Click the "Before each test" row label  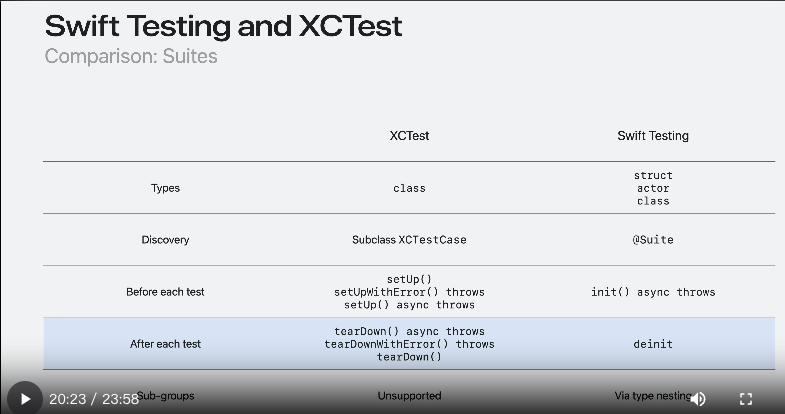166,292
